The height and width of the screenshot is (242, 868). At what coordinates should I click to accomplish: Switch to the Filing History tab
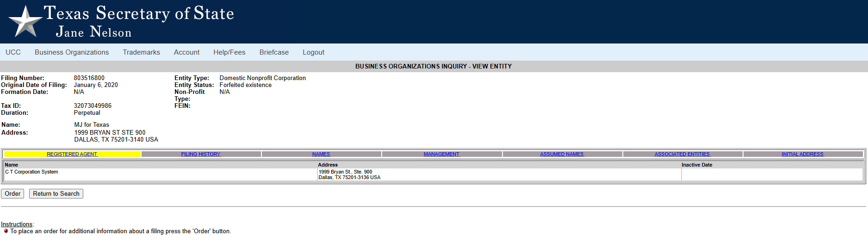pos(201,154)
